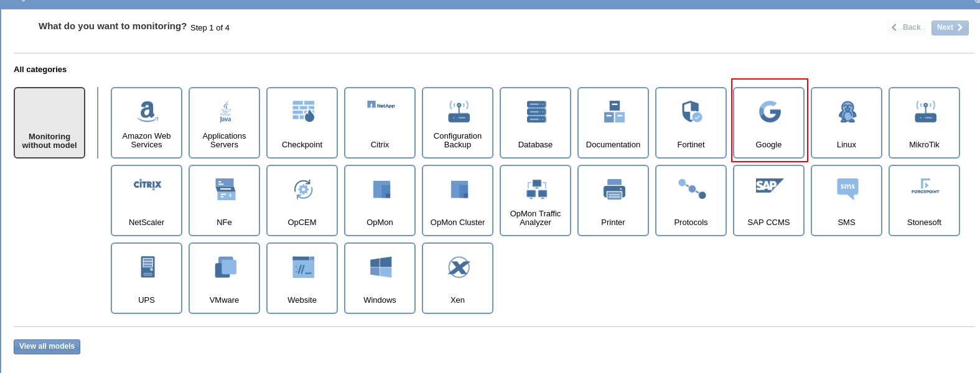
Task: Choose the Windows category
Action: [x=380, y=278]
